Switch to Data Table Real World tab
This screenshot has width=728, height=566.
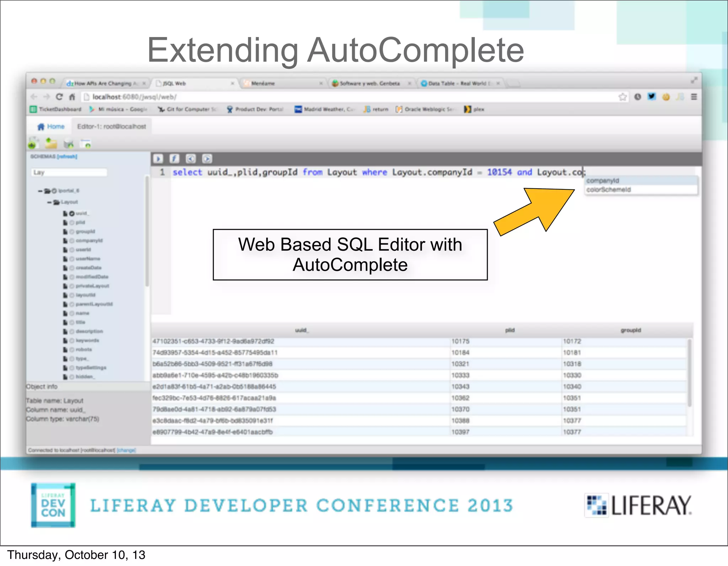point(460,83)
